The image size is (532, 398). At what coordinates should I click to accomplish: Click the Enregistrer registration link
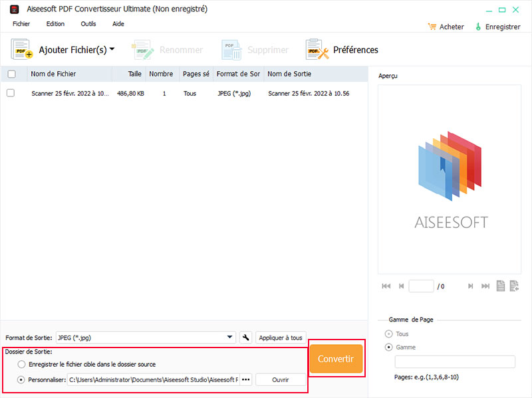tap(503, 27)
